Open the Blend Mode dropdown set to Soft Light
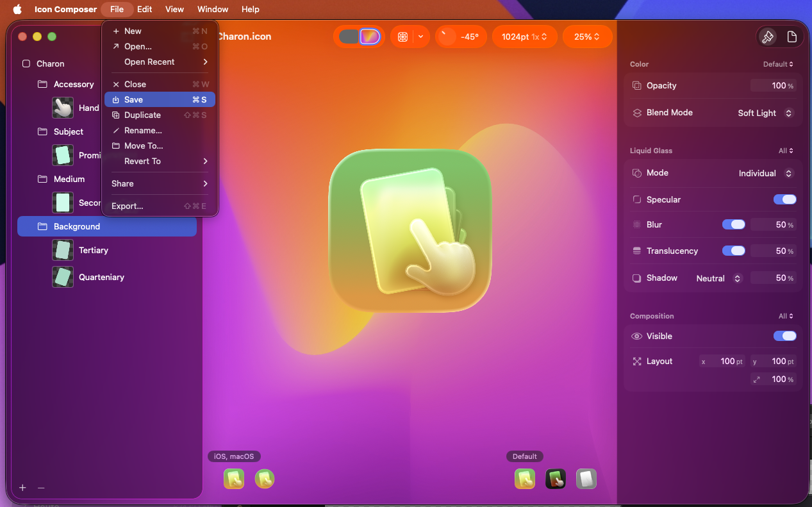Screen dimensions: 812x507 tap(765, 113)
